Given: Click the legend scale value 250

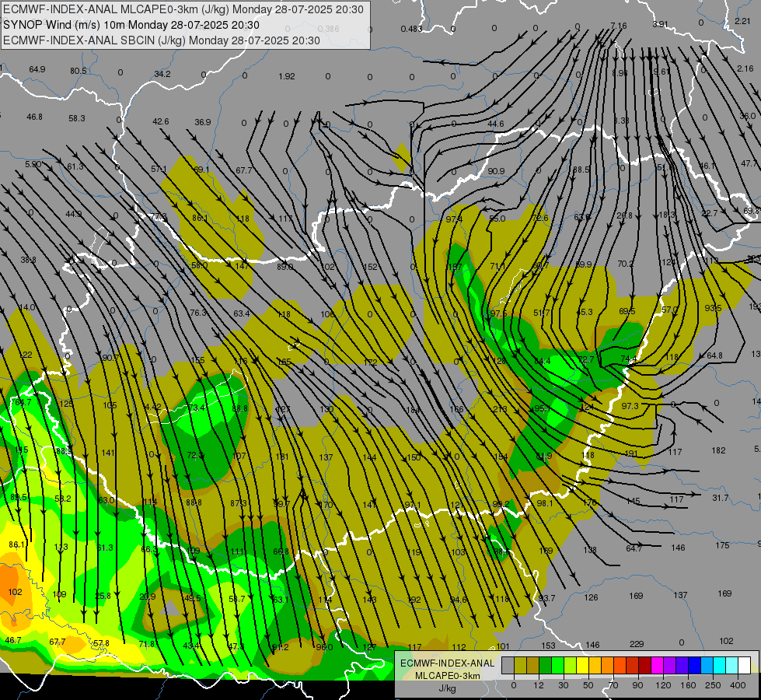Looking at the screenshot, I should coord(713,685).
